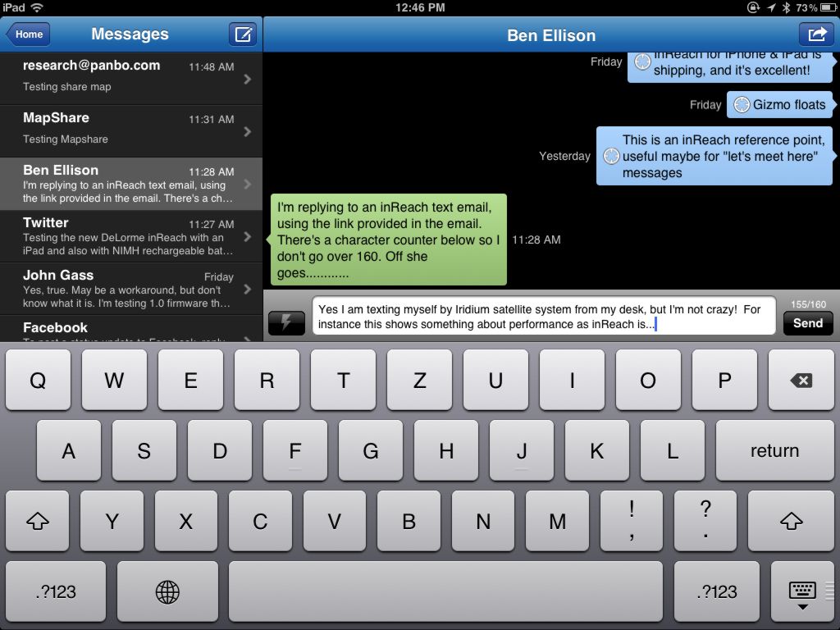
Task: Tap the T key
Action: click(x=344, y=381)
